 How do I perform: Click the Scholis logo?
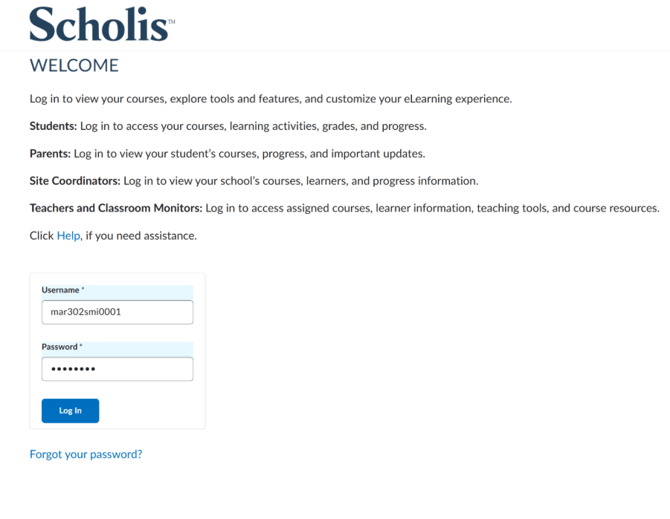tap(102, 24)
